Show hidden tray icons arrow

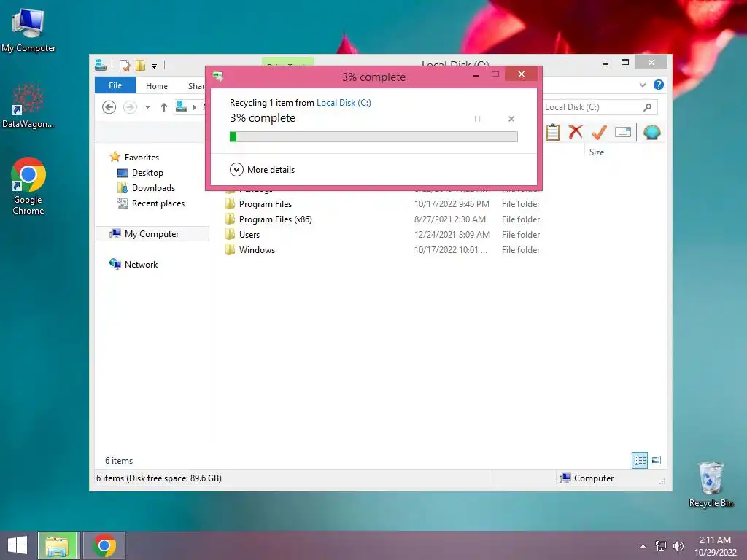[643, 546]
